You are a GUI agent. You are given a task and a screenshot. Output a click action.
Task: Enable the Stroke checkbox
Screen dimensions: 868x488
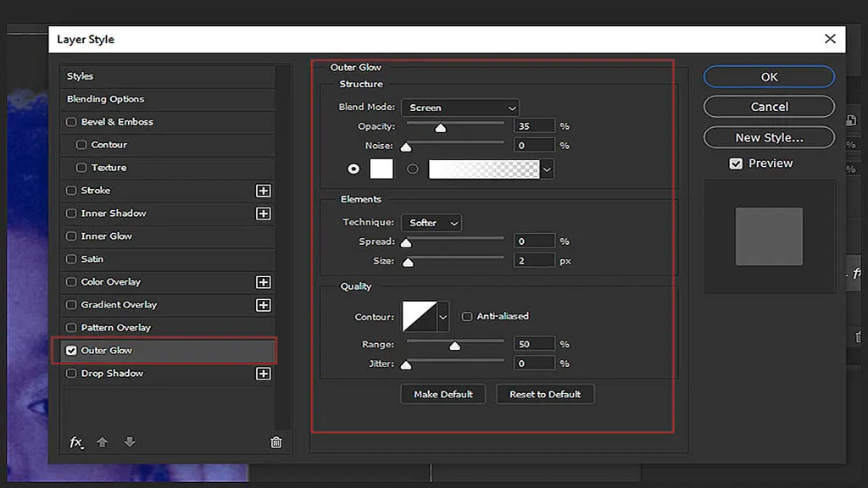[x=71, y=191]
